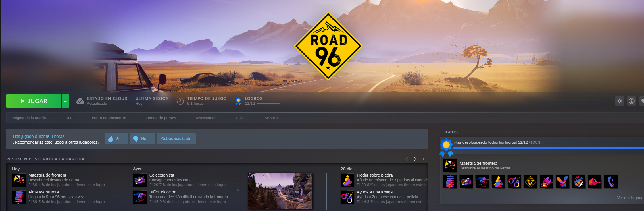Select the campfire flame achievement icon
Viewport: 644px width, 211px height.
point(547,182)
